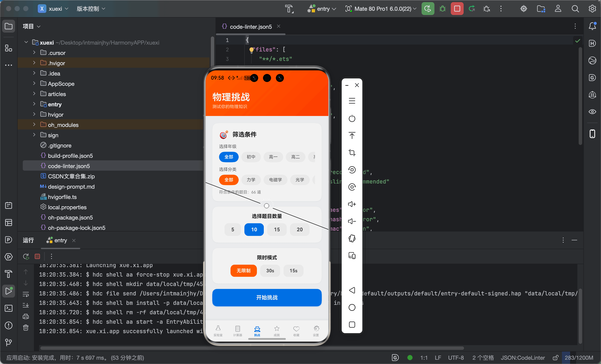This screenshot has height=364, width=601.
Task: Choose 30s time limit
Action: click(x=270, y=271)
